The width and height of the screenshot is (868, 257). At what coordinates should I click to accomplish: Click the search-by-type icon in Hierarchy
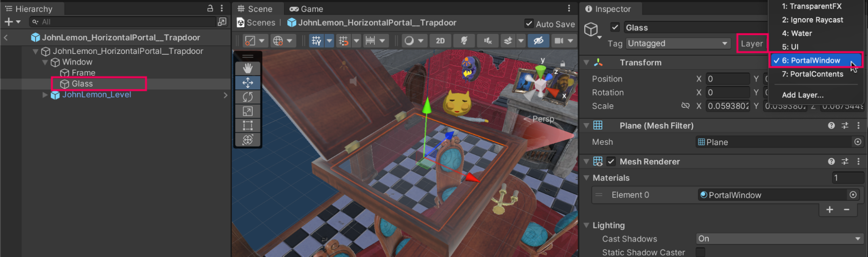222,22
